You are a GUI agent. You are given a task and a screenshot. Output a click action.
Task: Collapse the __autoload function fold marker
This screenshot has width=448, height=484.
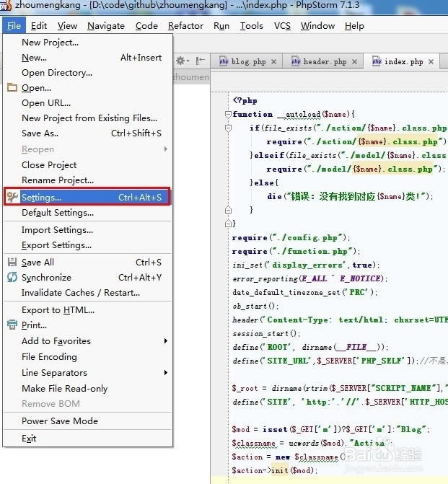[228, 115]
